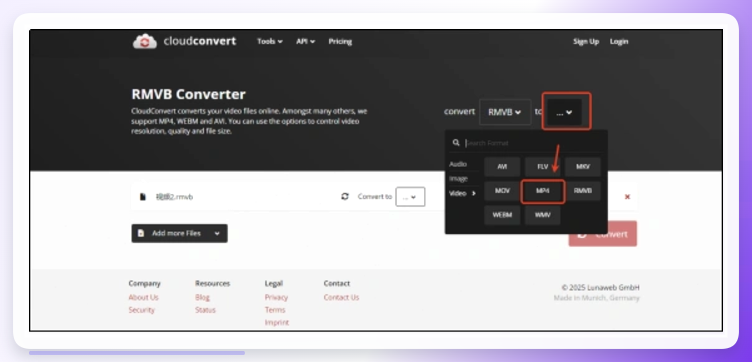
Task: Expand the Add more Files dropdown arrow
Action: pos(217,234)
